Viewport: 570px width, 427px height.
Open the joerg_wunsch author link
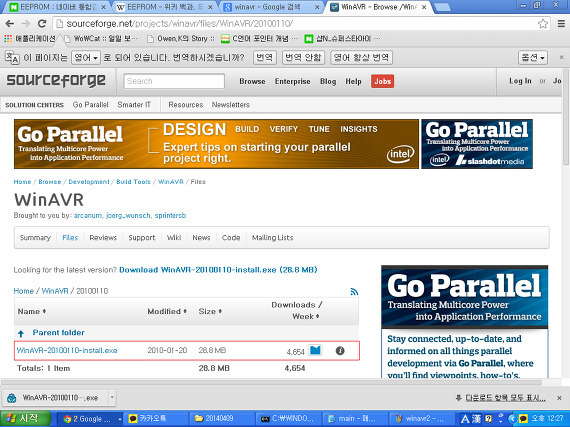(128, 215)
